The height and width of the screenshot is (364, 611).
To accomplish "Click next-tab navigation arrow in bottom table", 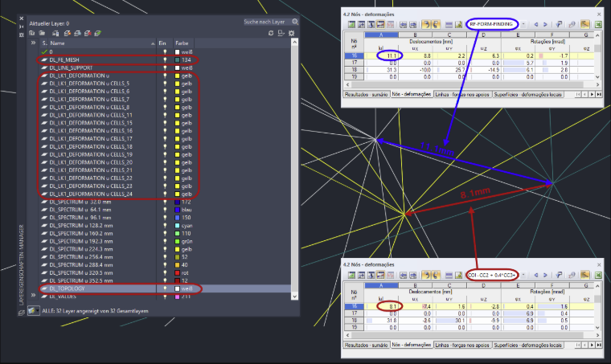I will click(x=592, y=345).
